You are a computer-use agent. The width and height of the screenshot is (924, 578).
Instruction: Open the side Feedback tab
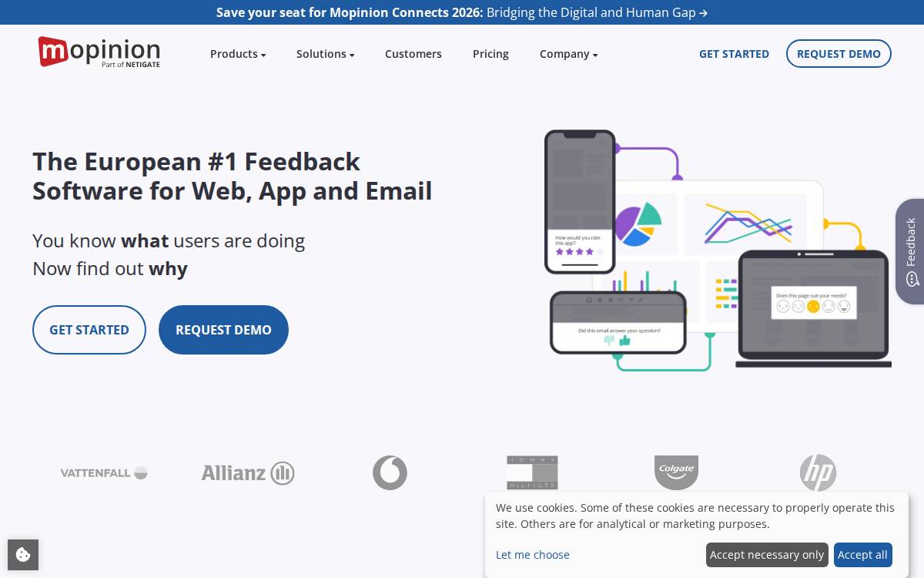pos(910,251)
